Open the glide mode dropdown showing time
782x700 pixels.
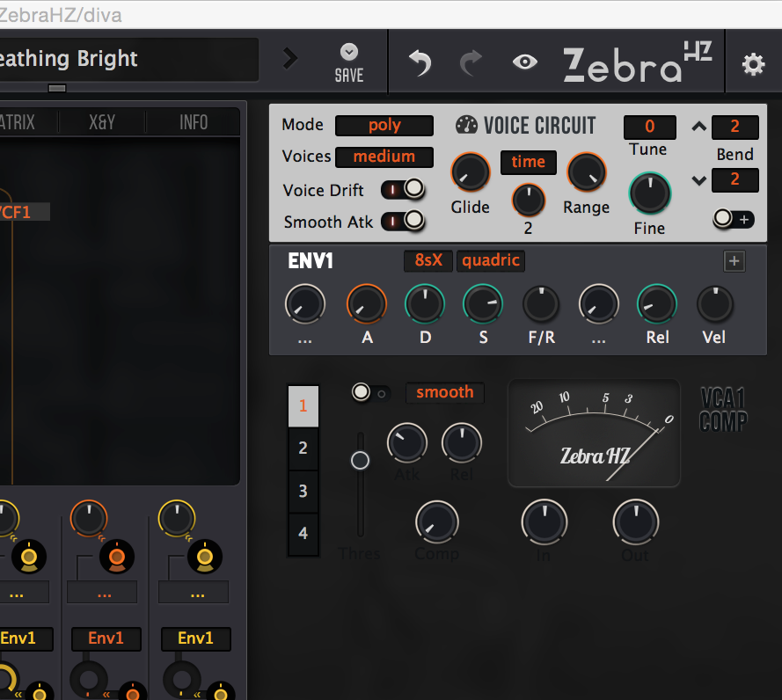coord(528,162)
